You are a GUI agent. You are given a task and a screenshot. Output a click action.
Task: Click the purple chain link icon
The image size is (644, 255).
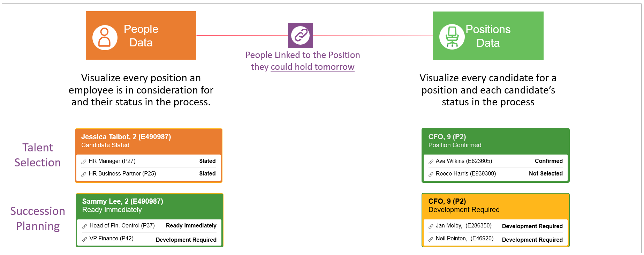(301, 36)
